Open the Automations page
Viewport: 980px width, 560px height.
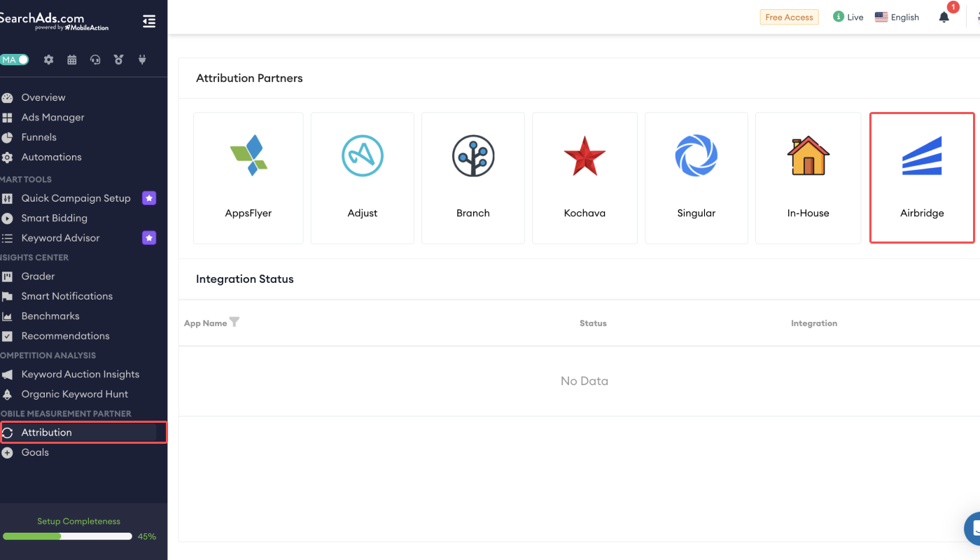pos(52,157)
